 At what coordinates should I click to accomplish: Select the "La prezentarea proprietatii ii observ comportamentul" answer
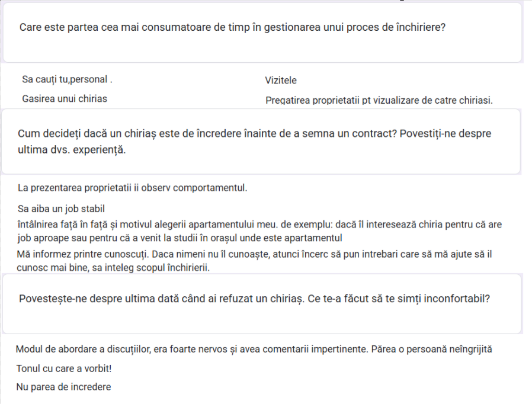[x=132, y=188]
